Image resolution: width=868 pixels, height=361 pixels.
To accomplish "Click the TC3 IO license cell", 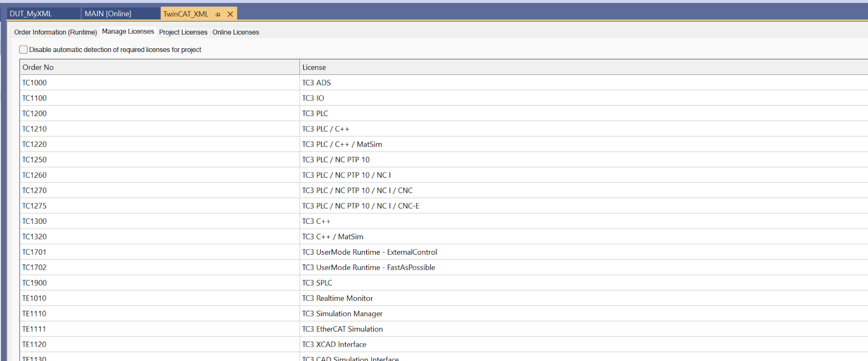I will (x=584, y=98).
